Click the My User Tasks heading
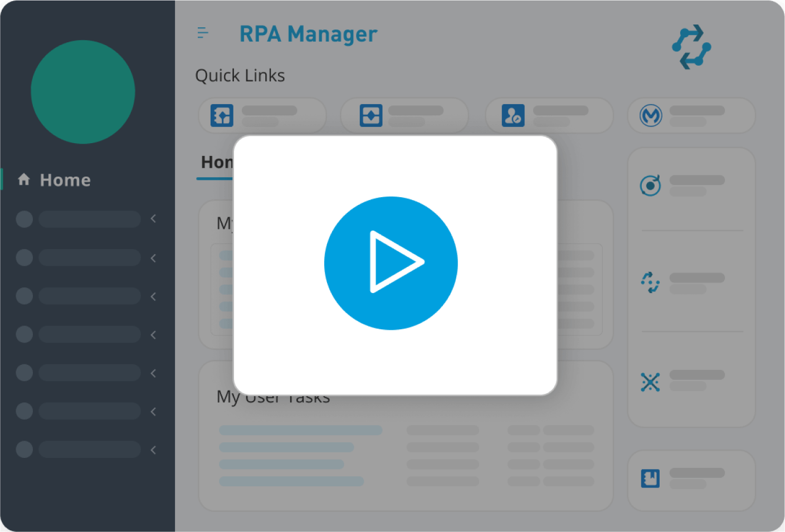The width and height of the screenshot is (785, 532). point(273,398)
